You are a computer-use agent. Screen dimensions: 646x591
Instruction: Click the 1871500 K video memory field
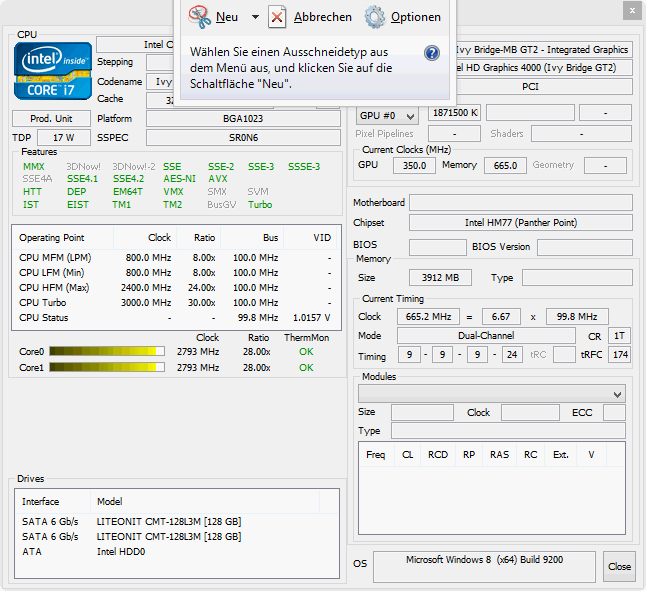tap(454, 113)
